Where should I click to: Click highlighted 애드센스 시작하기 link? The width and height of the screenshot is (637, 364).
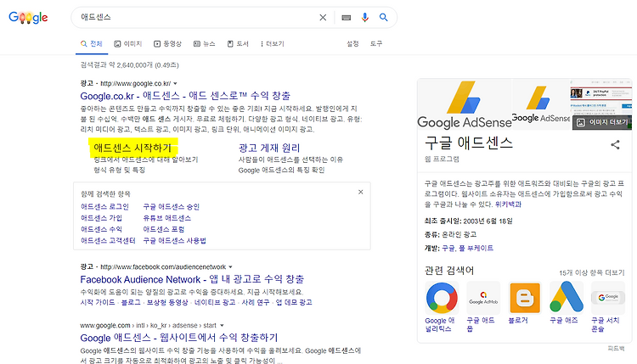pos(132,148)
